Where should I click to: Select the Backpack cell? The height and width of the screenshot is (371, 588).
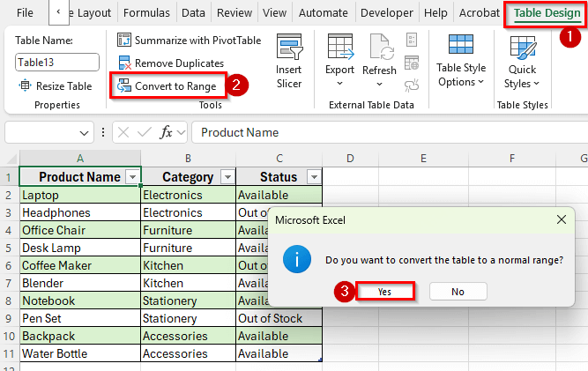pos(80,336)
